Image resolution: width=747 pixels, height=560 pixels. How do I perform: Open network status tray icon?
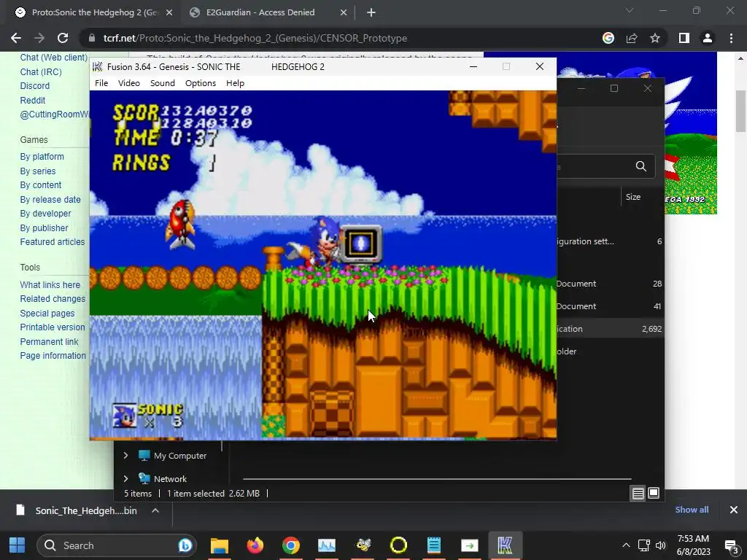click(x=643, y=545)
